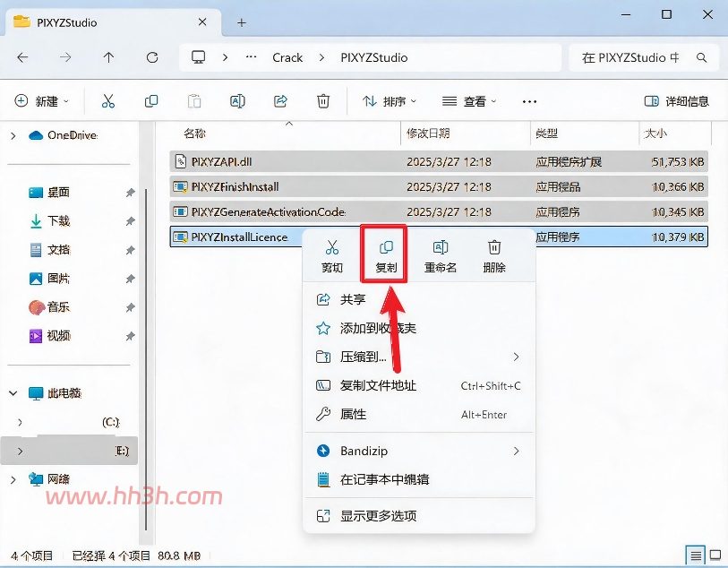Image resolution: width=728 pixels, height=568 pixels.
Task: Select 属性 in the context menu
Action: (419, 414)
